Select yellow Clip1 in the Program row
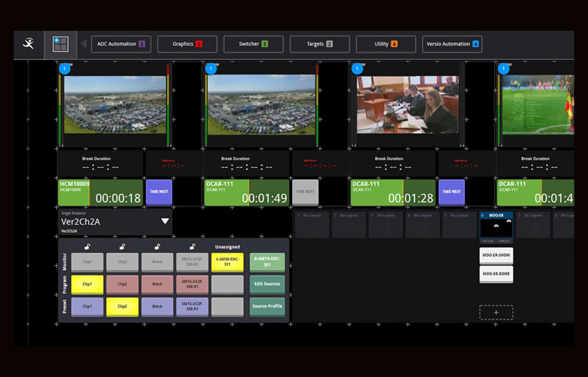The height and width of the screenshot is (377, 588). [88, 284]
